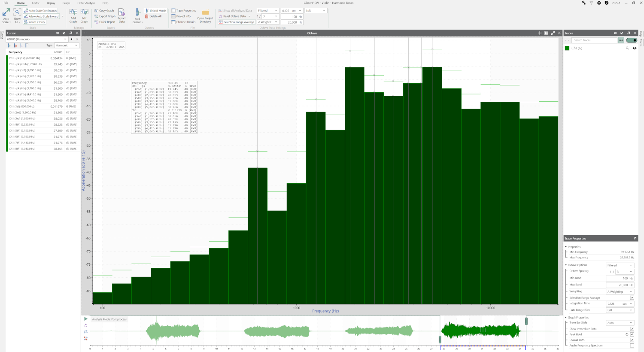The image size is (644, 352).
Task: Click the Search Traces input field
Action: coord(595,40)
